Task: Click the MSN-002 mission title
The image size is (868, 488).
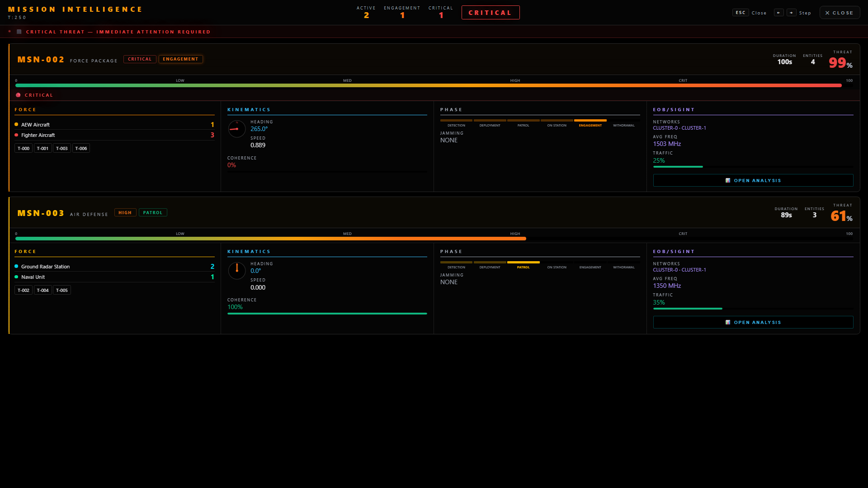Action: click(41, 60)
